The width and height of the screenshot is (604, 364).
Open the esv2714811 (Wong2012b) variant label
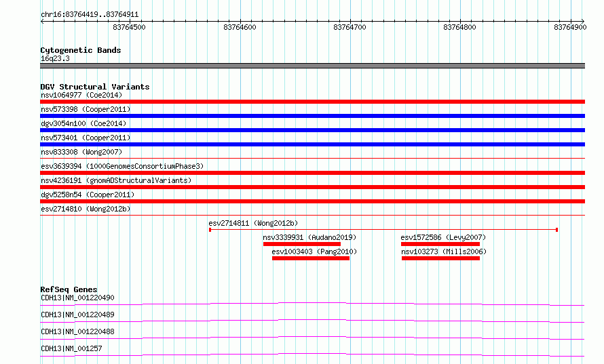[253, 223]
